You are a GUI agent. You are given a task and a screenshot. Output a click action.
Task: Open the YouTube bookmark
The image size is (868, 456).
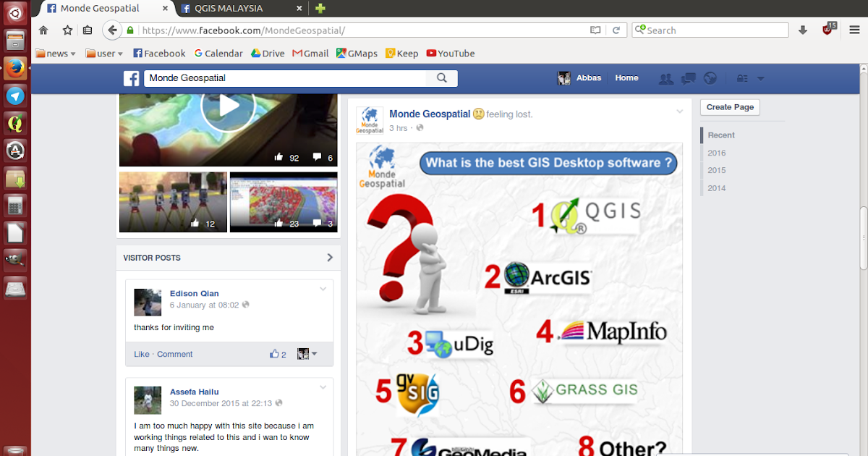(451, 54)
